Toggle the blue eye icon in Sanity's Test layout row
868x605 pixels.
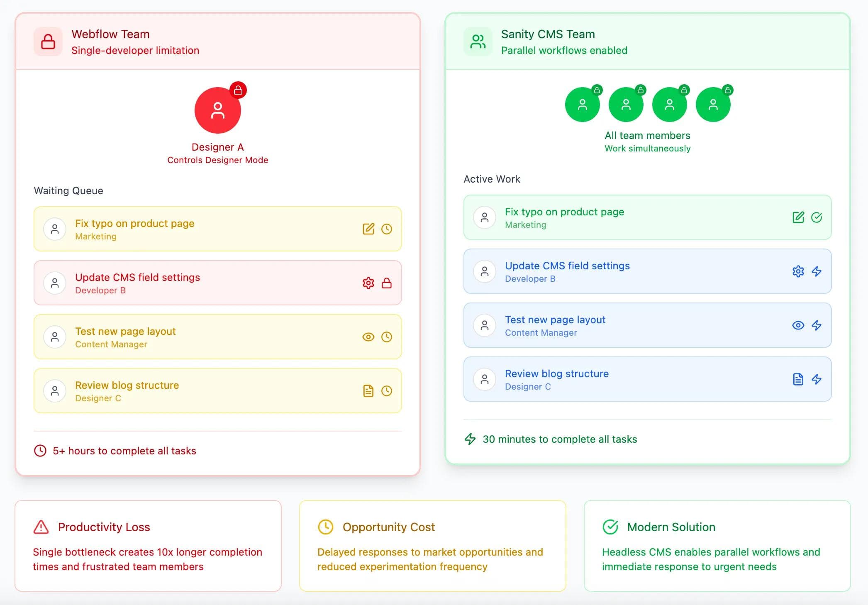coord(798,325)
